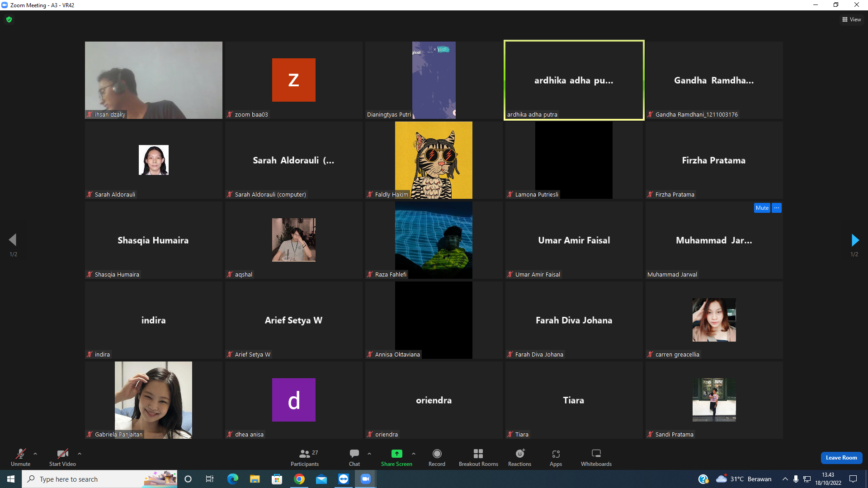Select Annisa Oktaviana's tile
Screen dimensions: 868x488
(434, 320)
